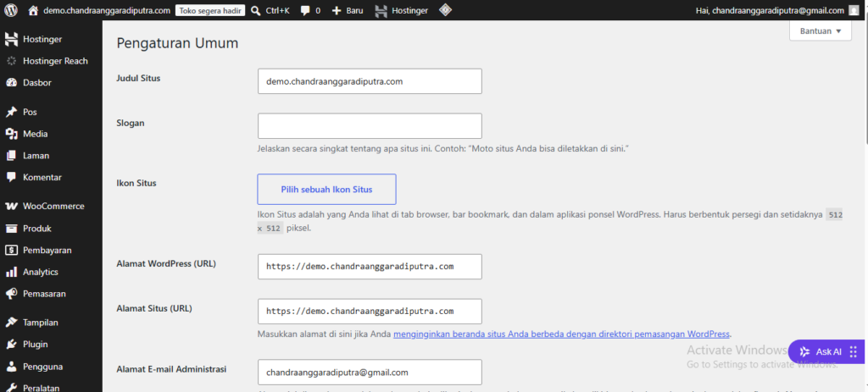Open Hostinger Reach menu item

click(51, 61)
